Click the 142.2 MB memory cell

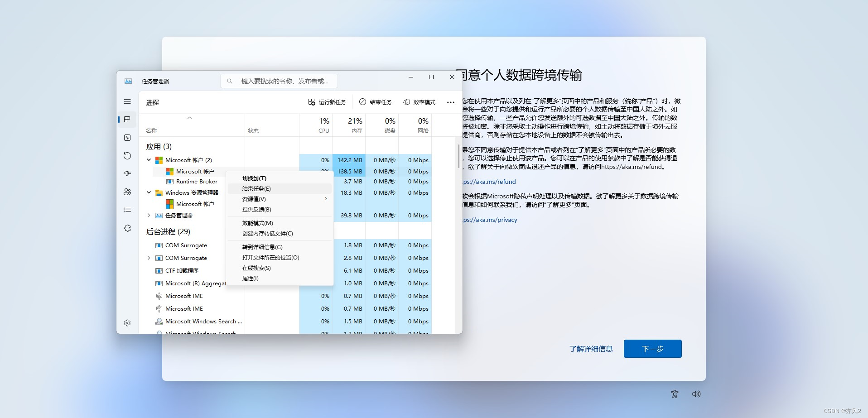pyautogui.click(x=349, y=160)
